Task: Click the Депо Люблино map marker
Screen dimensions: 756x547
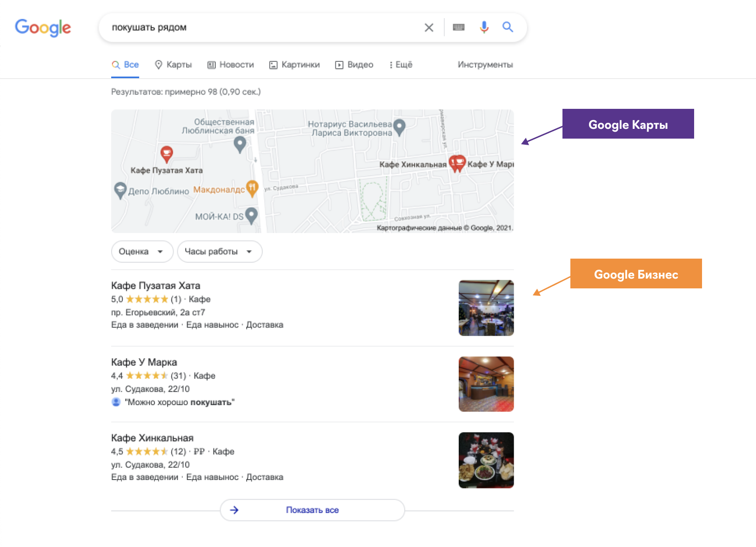Action: (120, 190)
